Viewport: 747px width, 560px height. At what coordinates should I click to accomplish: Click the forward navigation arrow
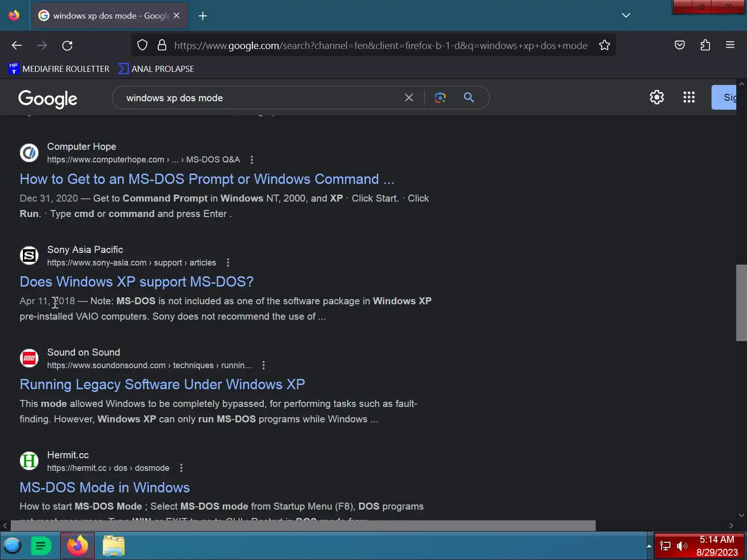click(42, 45)
